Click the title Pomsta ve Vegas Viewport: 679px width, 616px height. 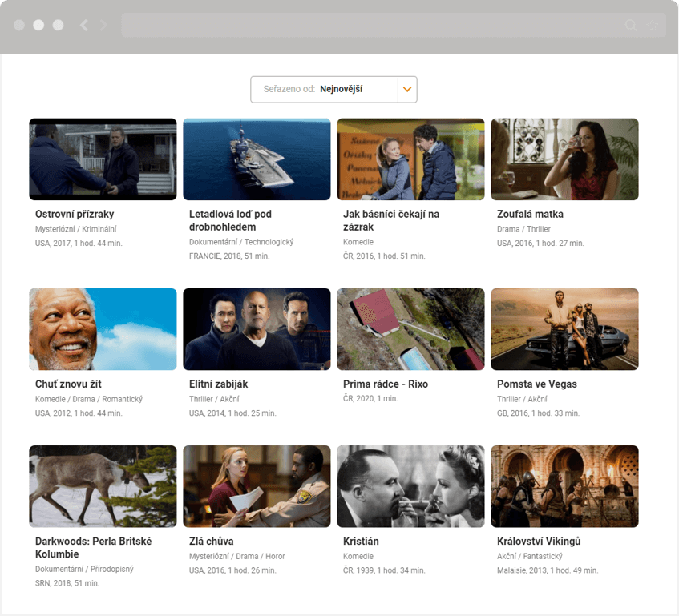[537, 384]
